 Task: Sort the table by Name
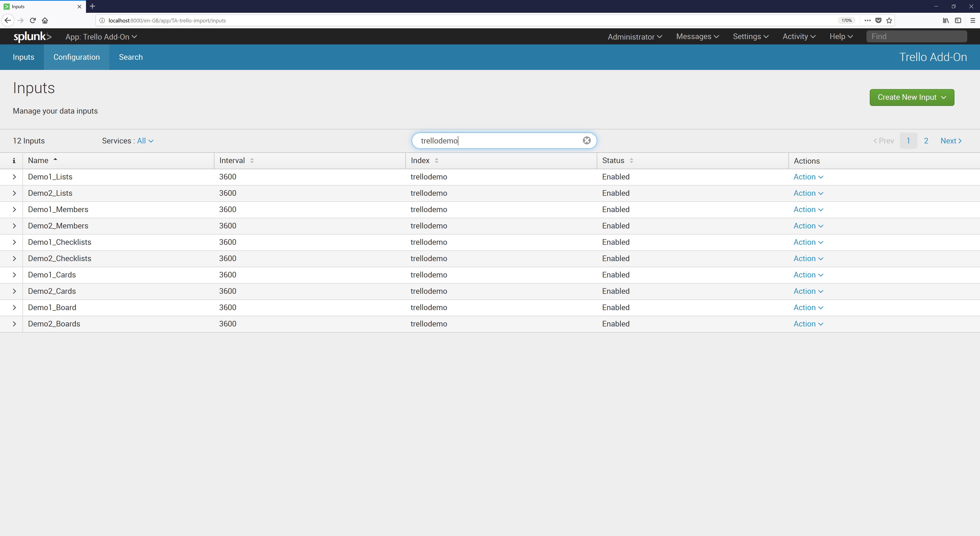point(42,161)
